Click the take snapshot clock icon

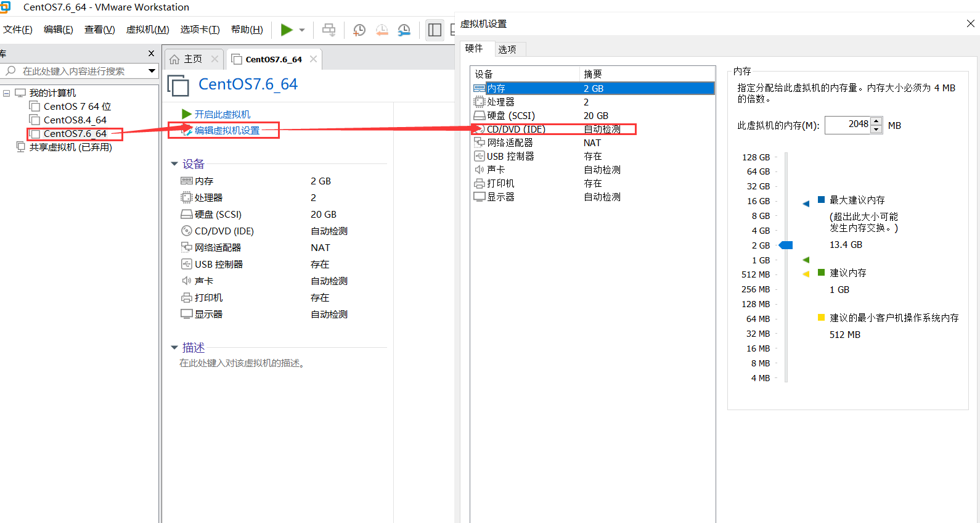[x=359, y=30]
